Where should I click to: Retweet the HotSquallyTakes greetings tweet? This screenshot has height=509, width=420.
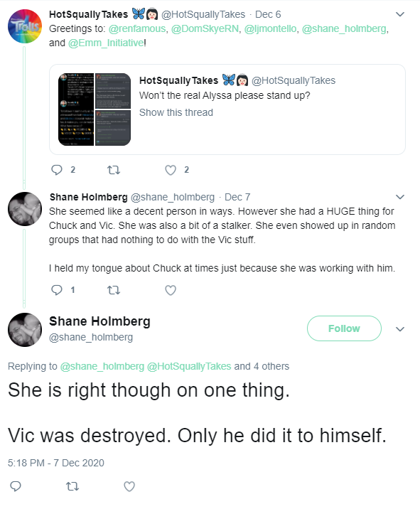coord(114,170)
